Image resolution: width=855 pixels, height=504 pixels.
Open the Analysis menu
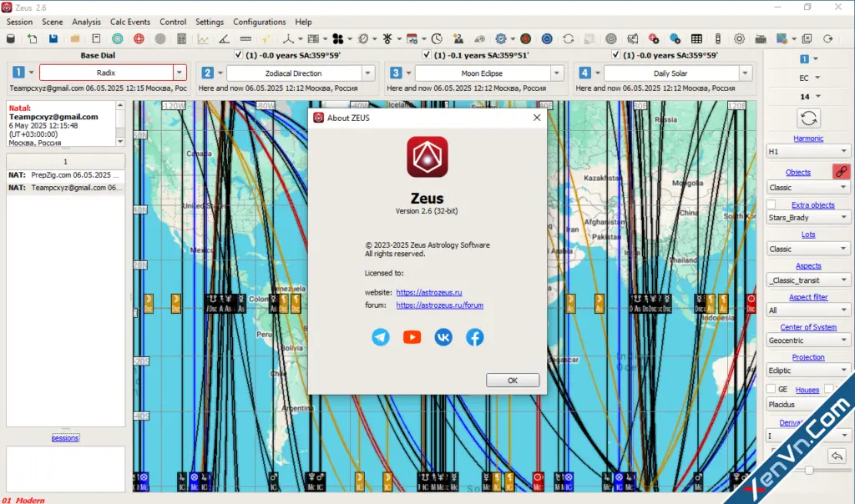pos(86,22)
